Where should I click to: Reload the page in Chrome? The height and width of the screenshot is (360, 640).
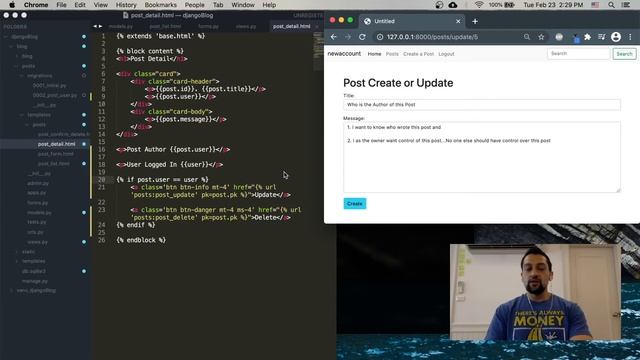pos(362,37)
